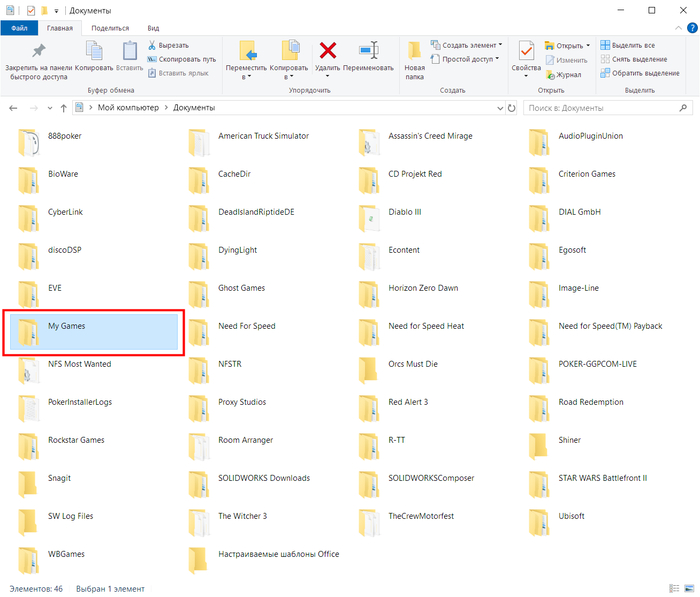Create a new folder with Новая папка
700x597 pixels.
pyautogui.click(x=415, y=58)
